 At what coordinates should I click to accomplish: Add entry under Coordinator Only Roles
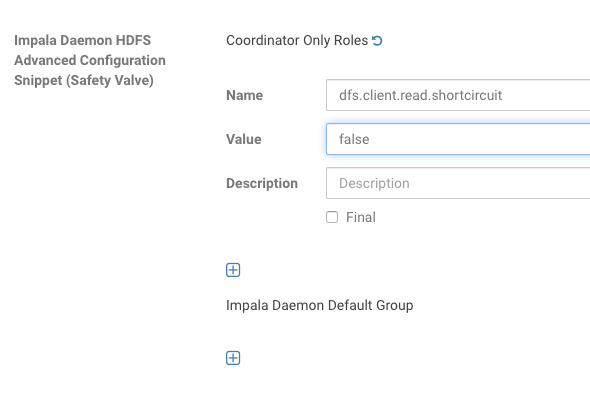pos(233,270)
